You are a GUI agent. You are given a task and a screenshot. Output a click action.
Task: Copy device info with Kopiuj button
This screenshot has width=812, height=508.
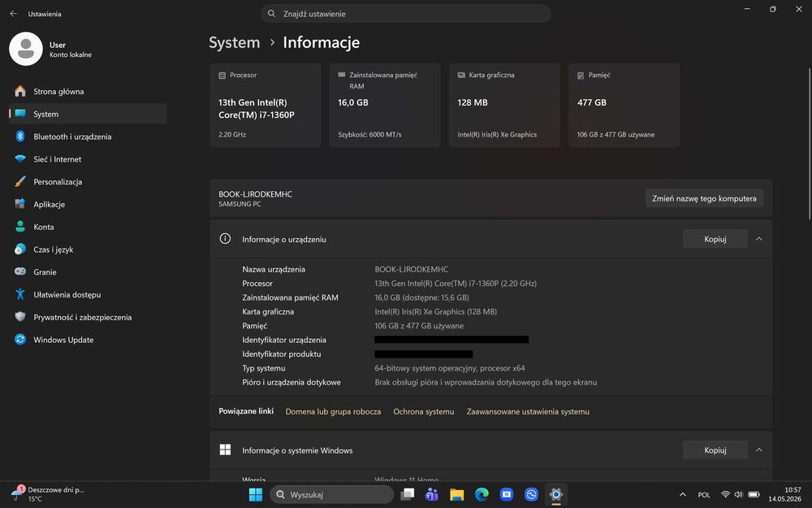[715, 239]
